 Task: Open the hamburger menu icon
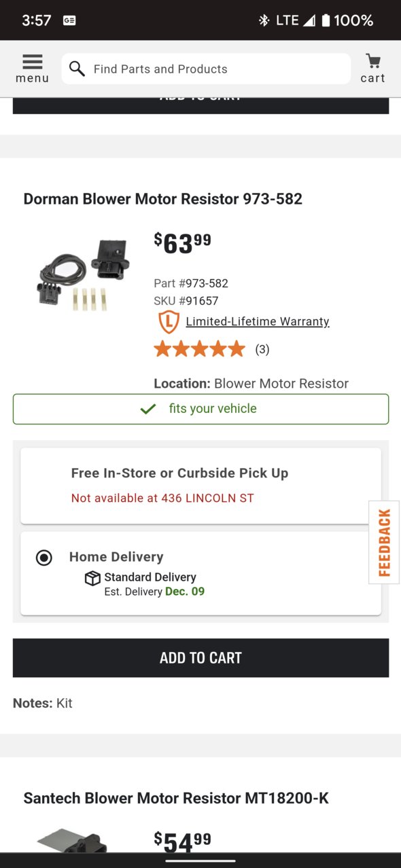pyautogui.click(x=32, y=69)
